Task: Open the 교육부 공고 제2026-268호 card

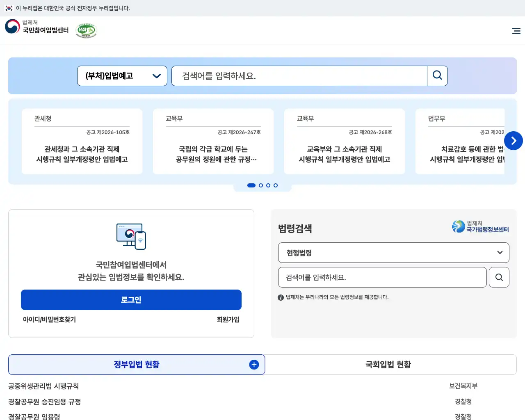Action: coord(345,142)
